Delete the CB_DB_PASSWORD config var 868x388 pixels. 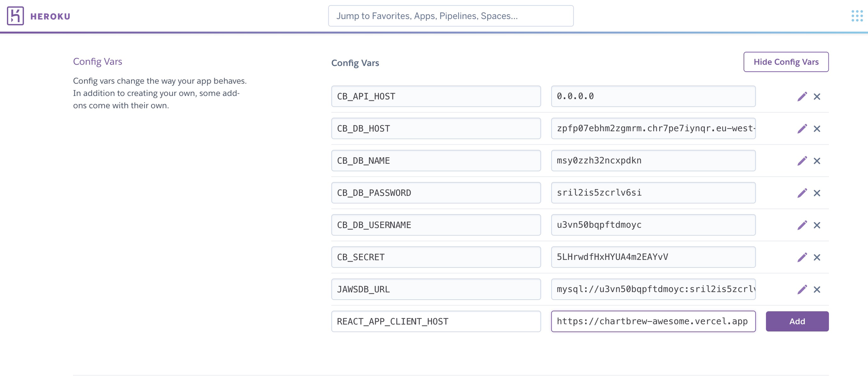click(x=817, y=193)
